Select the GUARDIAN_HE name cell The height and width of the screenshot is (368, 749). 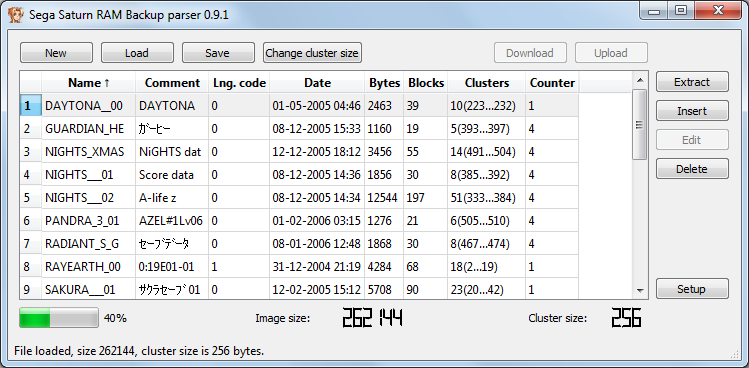click(x=89, y=129)
